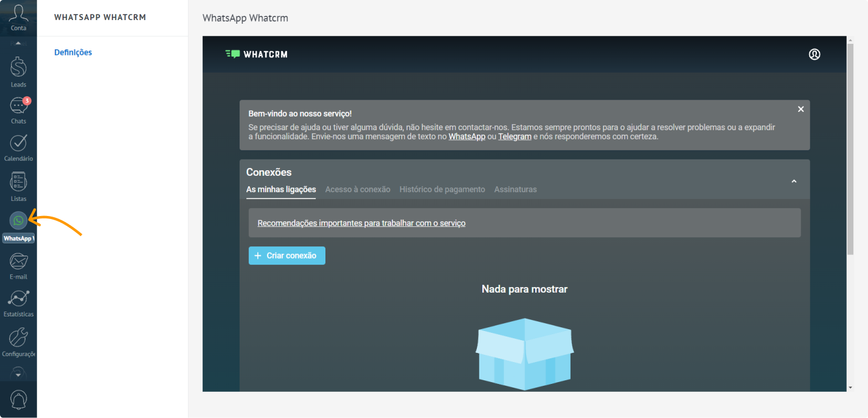Click the notifications bell icon
The height and width of the screenshot is (418, 868).
(18, 399)
